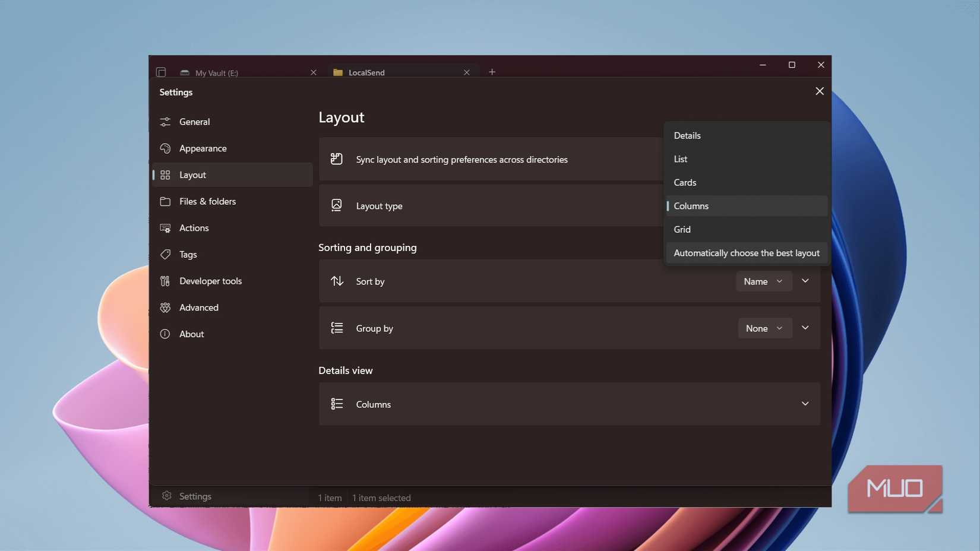980x551 pixels.
Task: Click the Layout type image icon
Action: pyautogui.click(x=337, y=205)
